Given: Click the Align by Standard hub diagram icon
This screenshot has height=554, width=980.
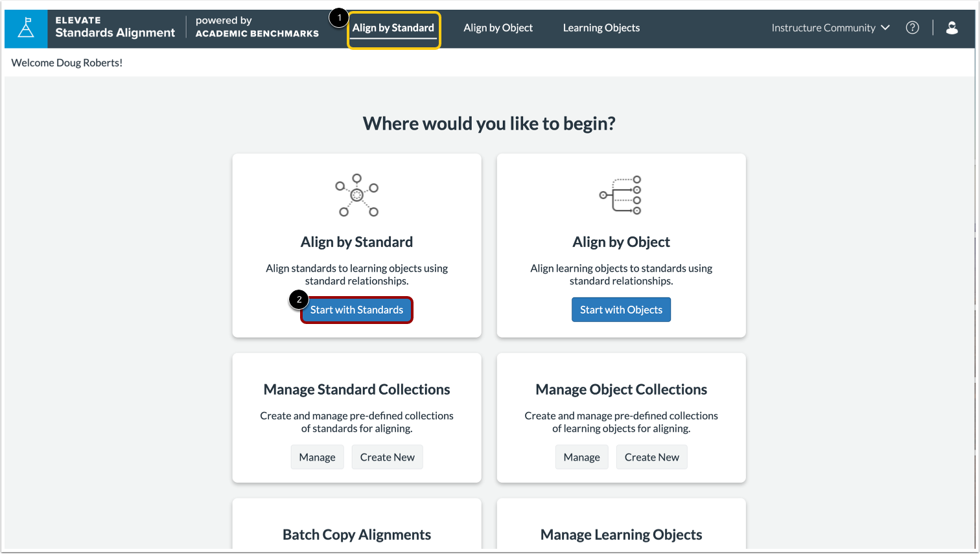Looking at the screenshot, I should point(356,195).
